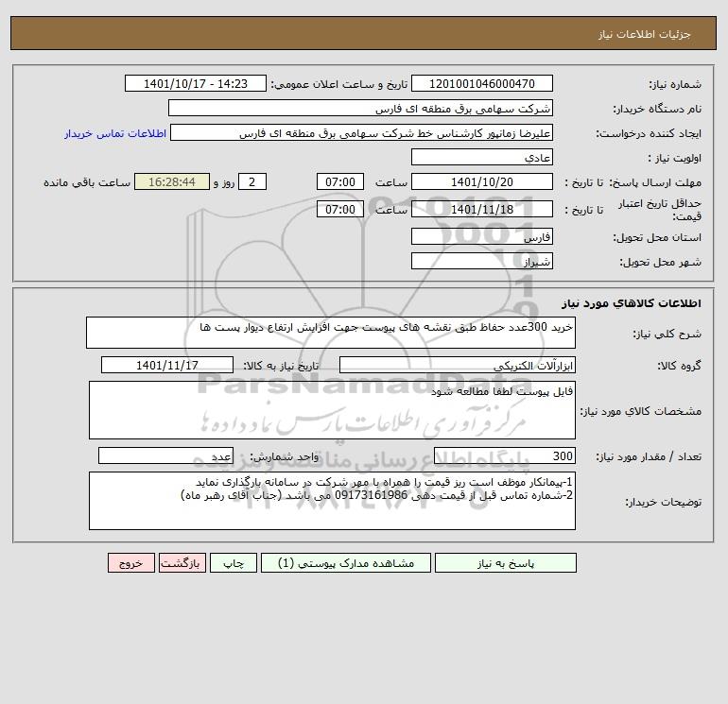The width and height of the screenshot is (728, 704).
Task: Click the 'توضیحات خریدار:' label
Action: click(663, 502)
